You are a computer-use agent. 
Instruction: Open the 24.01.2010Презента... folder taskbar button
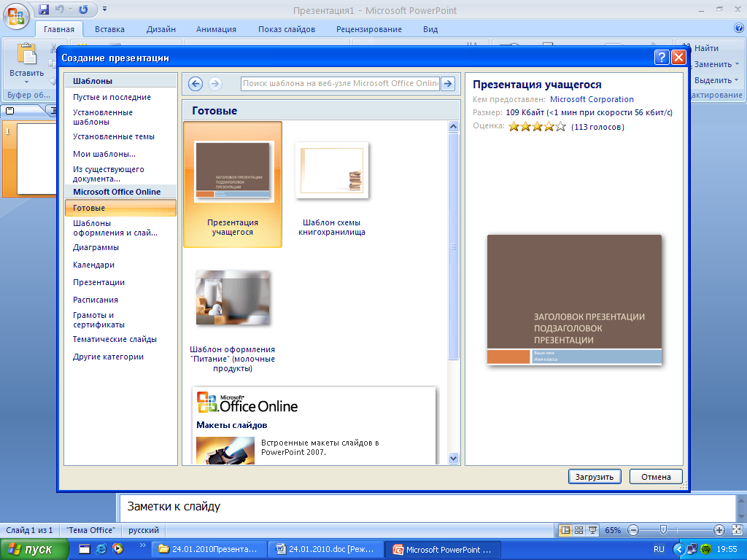tap(209, 550)
